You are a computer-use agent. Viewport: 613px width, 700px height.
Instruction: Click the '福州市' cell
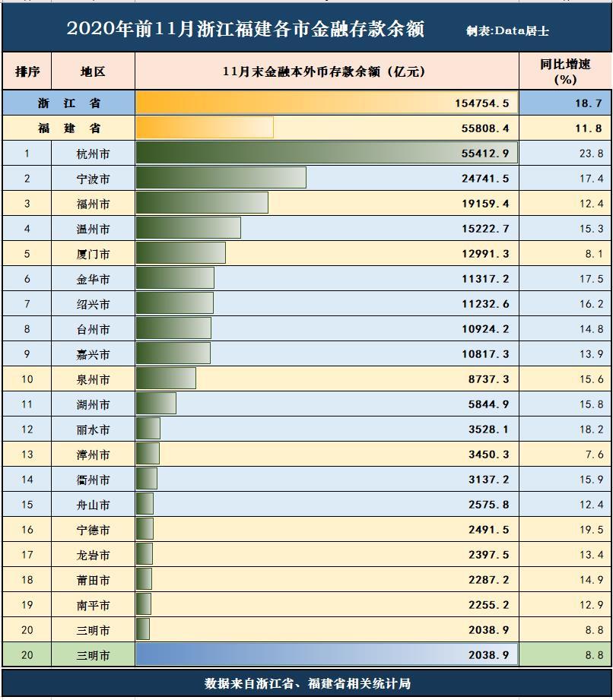point(93,204)
